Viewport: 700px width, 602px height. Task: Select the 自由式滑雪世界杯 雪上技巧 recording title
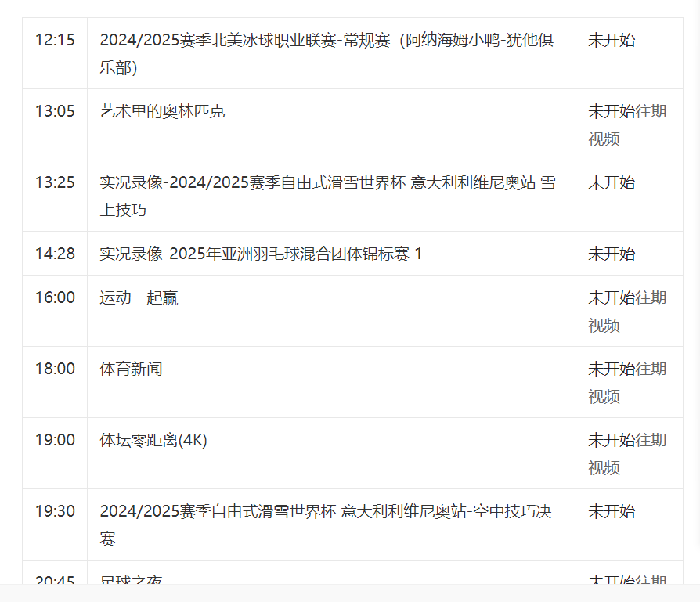pyautogui.click(x=327, y=196)
